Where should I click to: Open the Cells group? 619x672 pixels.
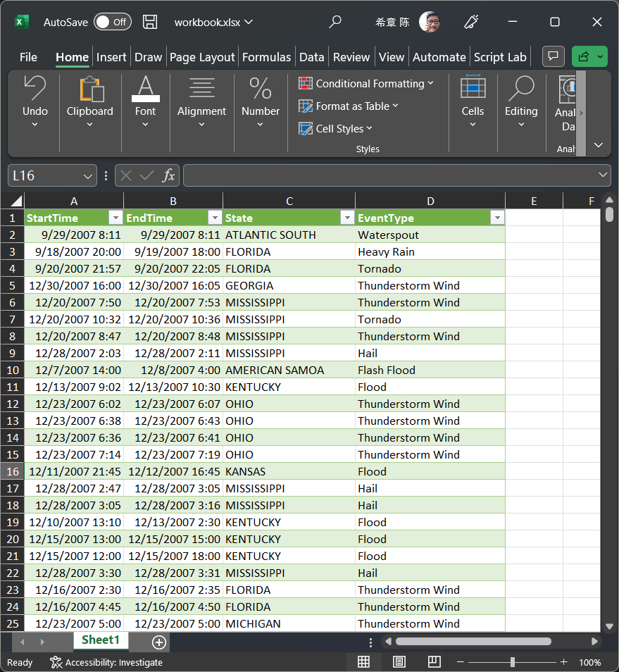point(473,101)
